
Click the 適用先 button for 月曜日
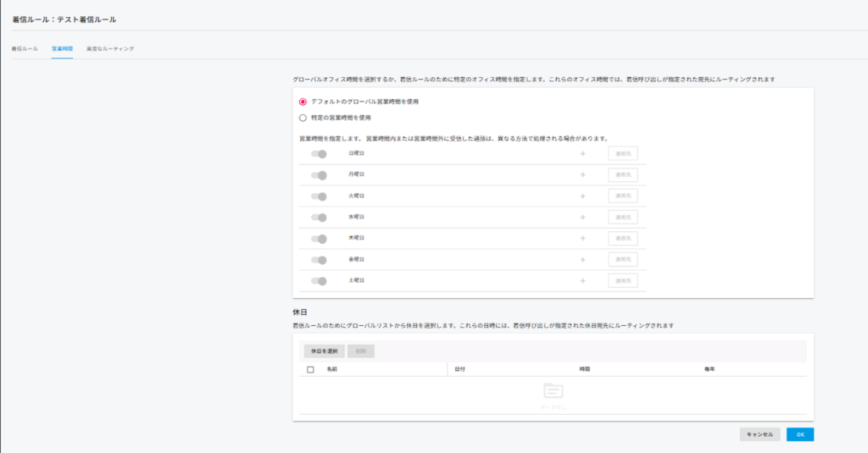(623, 175)
